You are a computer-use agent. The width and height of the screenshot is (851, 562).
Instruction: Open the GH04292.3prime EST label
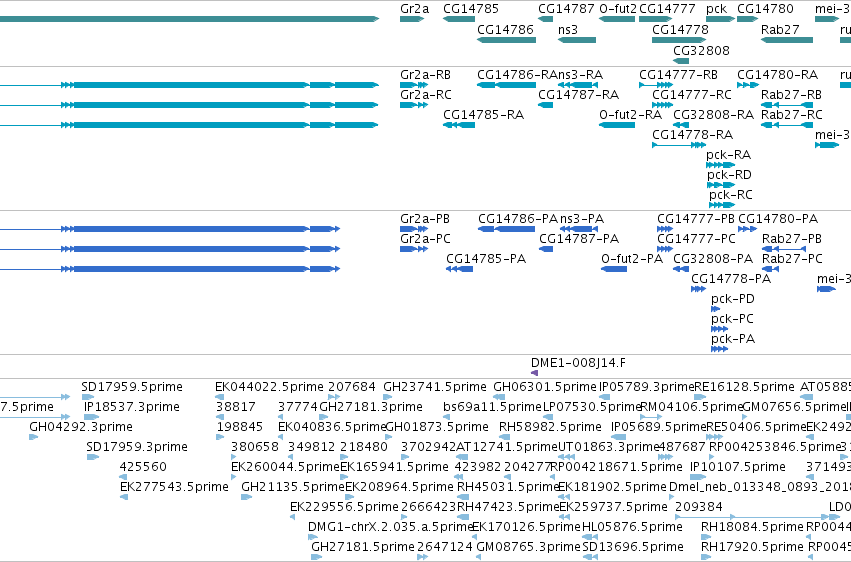81,427
